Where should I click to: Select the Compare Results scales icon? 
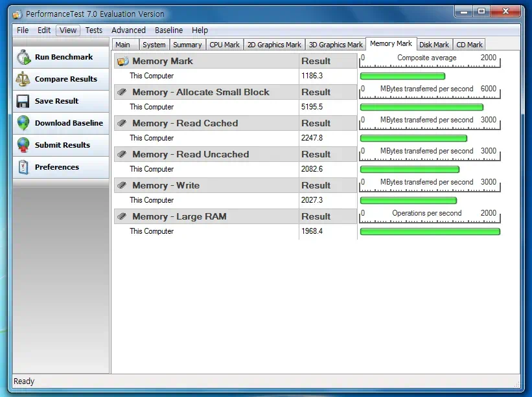pos(23,79)
